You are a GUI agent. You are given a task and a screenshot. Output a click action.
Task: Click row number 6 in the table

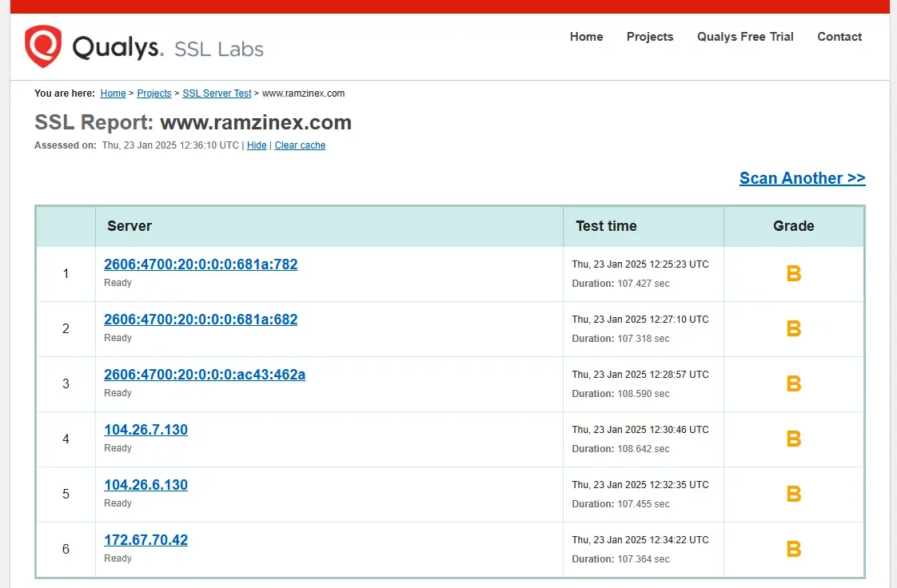pyautogui.click(x=66, y=549)
